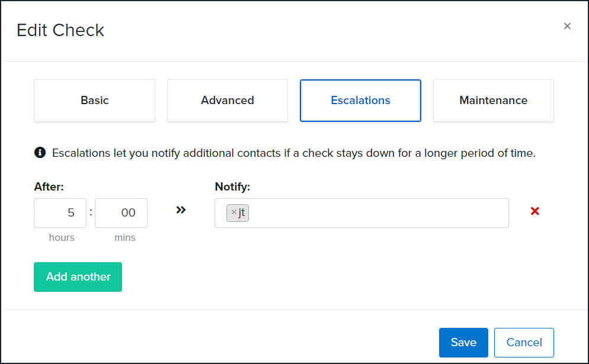Screen dimensions: 589x364
Task: Close the Edit Check dialog
Action: pos(567,26)
